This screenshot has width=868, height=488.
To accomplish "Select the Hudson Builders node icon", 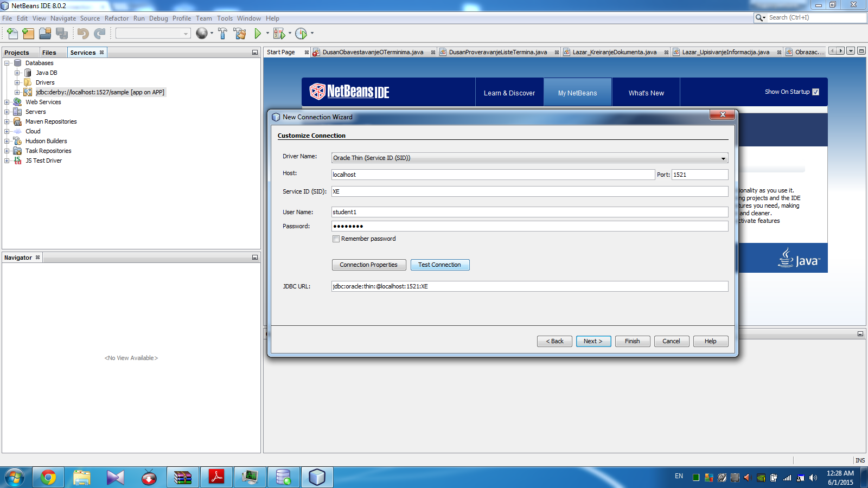I will (x=17, y=141).
